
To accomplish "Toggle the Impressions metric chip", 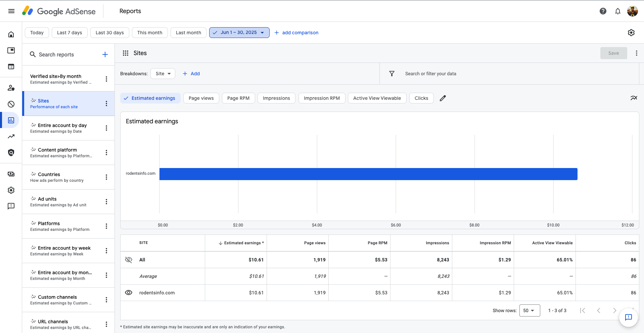I will click(x=276, y=98).
